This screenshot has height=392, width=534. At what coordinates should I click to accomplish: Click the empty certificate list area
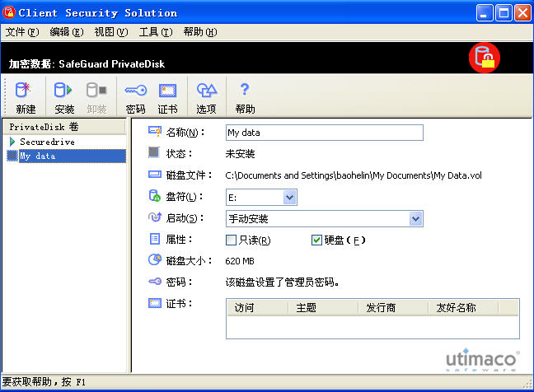372,327
